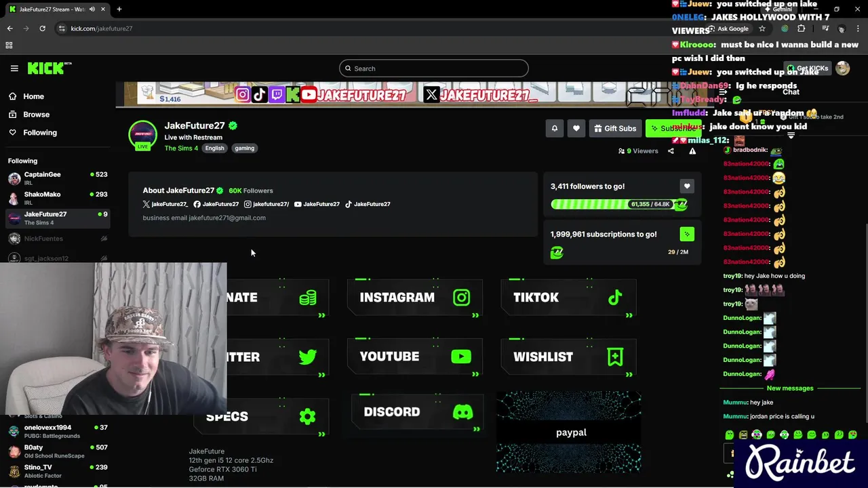This screenshot has width=868, height=488.
Task: Open the YOUTUBE channel panel
Action: [x=414, y=357]
